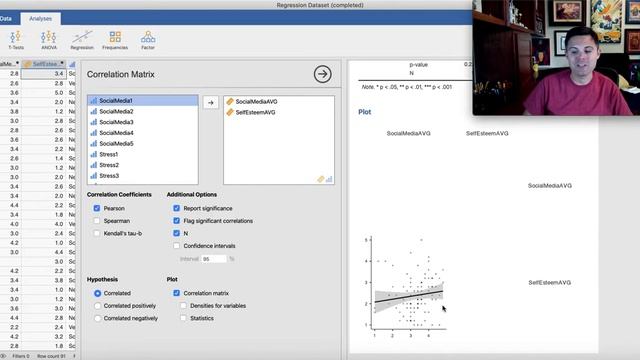Open the Frequencies analysis menu

[115, 40]
